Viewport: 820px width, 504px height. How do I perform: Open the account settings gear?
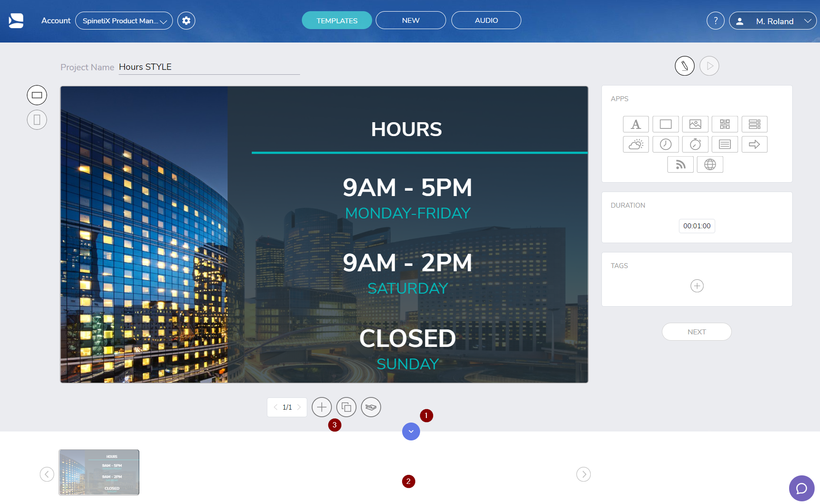186,21
